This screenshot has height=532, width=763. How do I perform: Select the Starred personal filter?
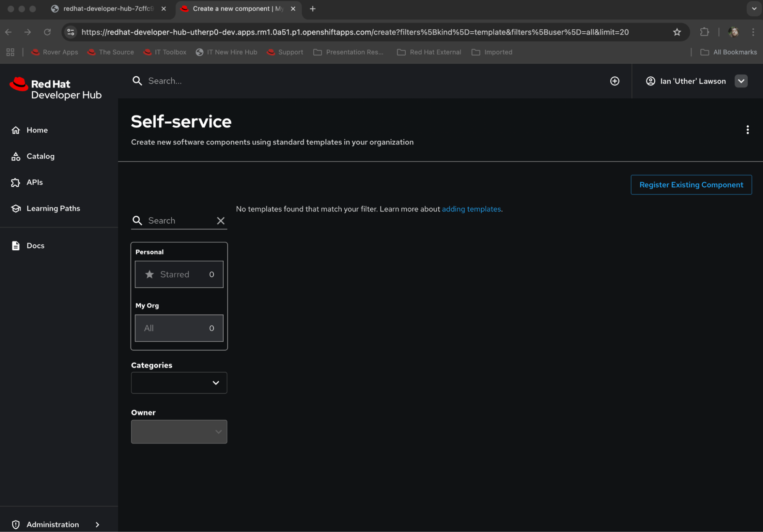pos(179,274)
